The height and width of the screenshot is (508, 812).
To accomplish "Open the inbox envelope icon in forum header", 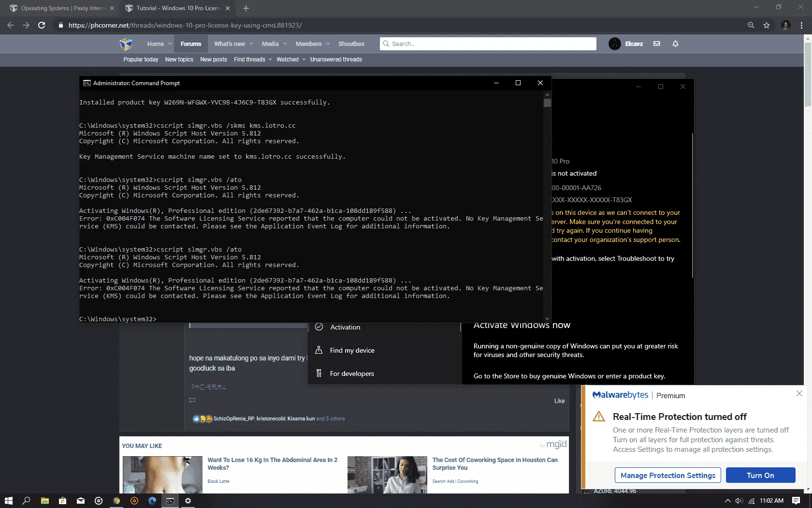I will [x=656, y=44].
